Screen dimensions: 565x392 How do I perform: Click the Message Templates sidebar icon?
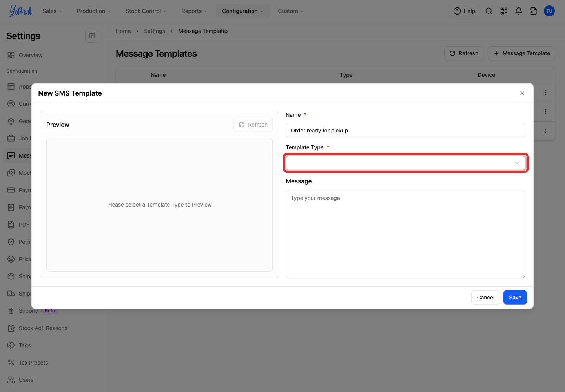tap(11, 156)
